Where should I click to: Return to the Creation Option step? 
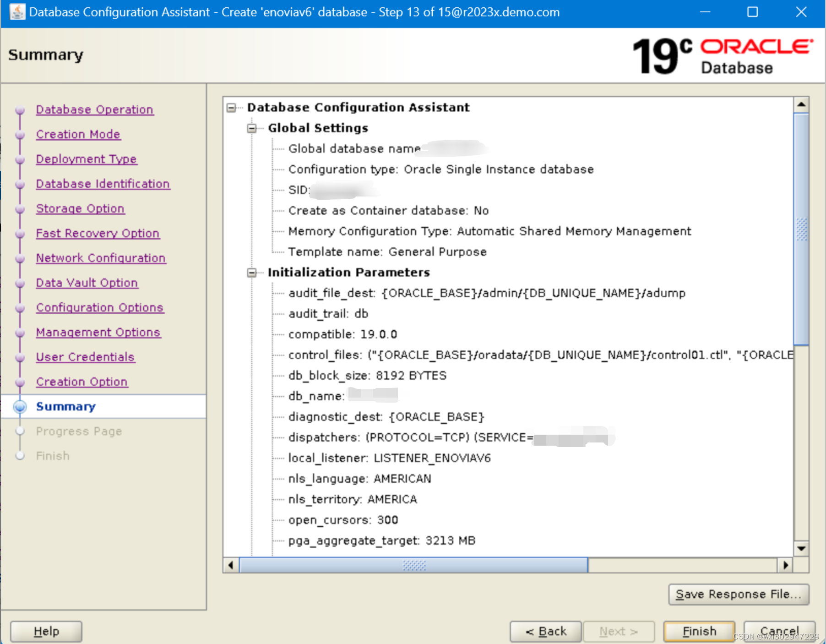[82, 382]
